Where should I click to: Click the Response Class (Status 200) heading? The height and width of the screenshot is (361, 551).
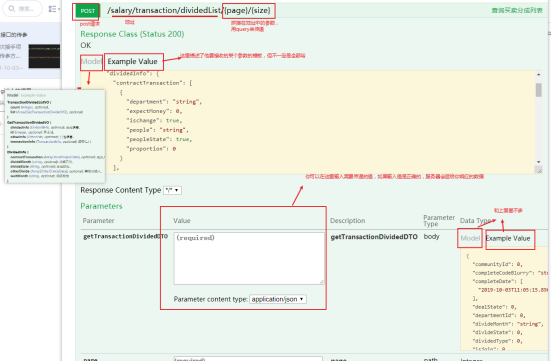[x=132, y=34]
